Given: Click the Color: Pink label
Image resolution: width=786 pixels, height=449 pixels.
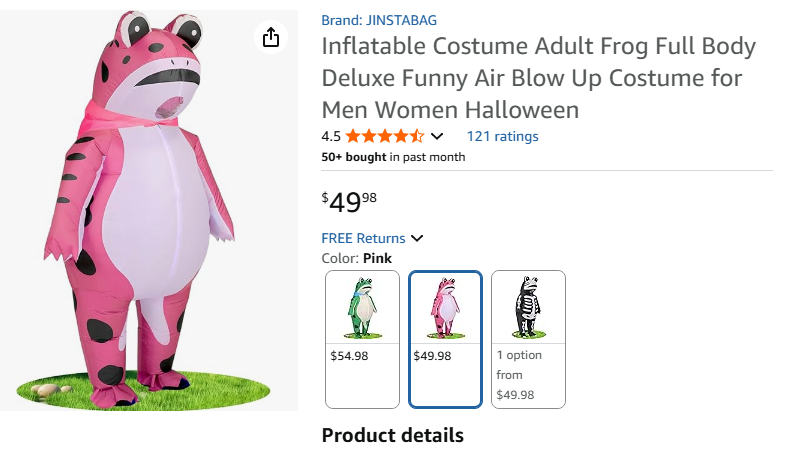Looking at the screenshot, I should click(x=356, y=258).
